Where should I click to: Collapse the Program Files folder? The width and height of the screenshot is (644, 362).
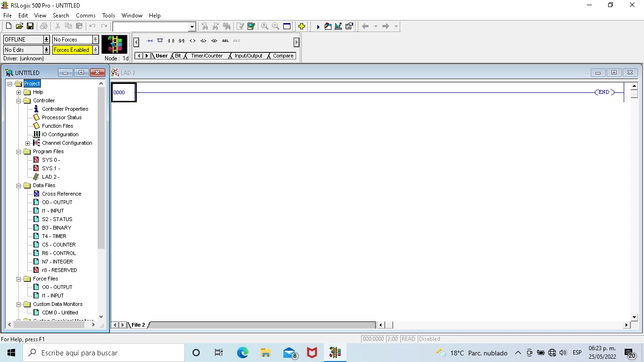(x=19, y=152)
